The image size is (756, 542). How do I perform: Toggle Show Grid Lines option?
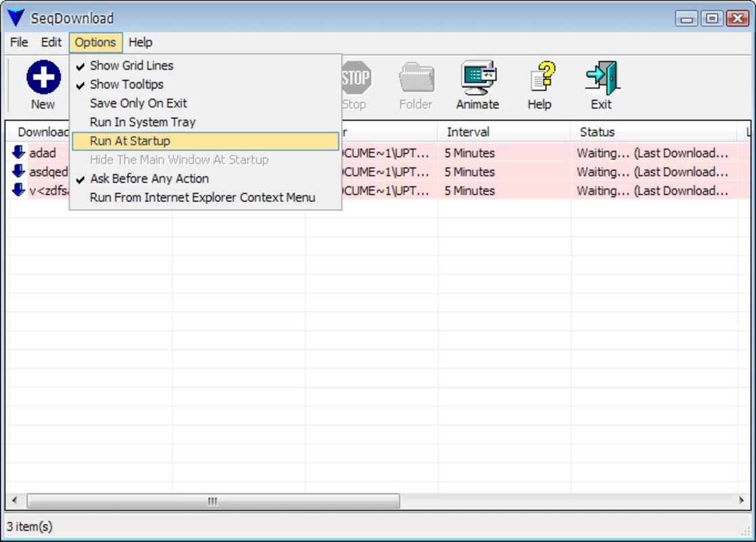click(205, 66)
